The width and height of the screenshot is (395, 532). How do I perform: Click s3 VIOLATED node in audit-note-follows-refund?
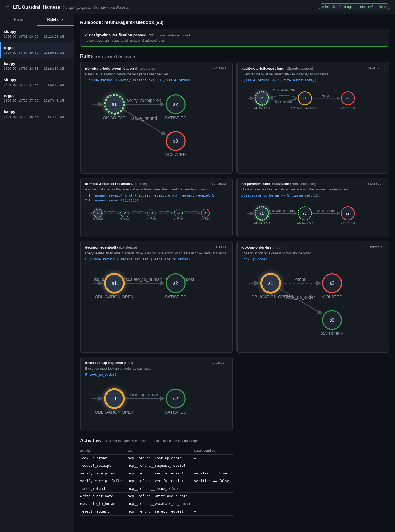[x=348, y=98]
